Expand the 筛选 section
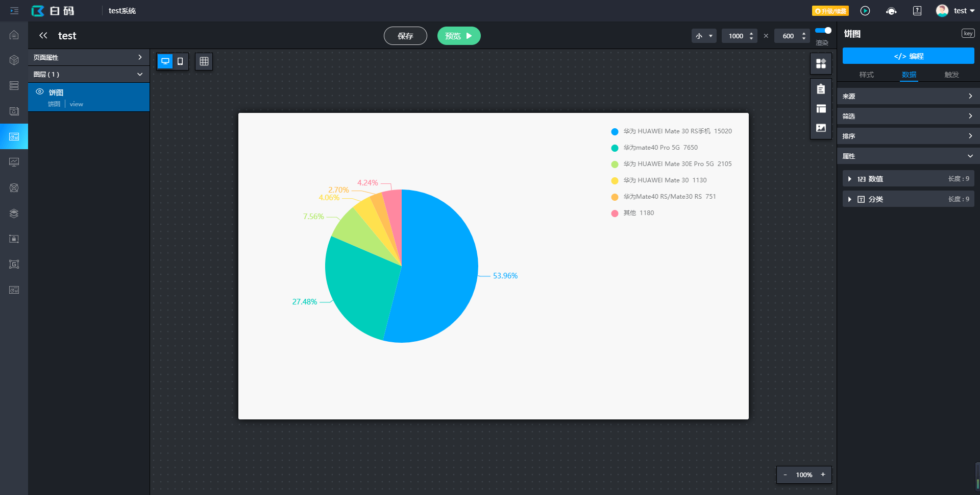The image size is (980, 495). pyautogui.click(x=908, y=116)
